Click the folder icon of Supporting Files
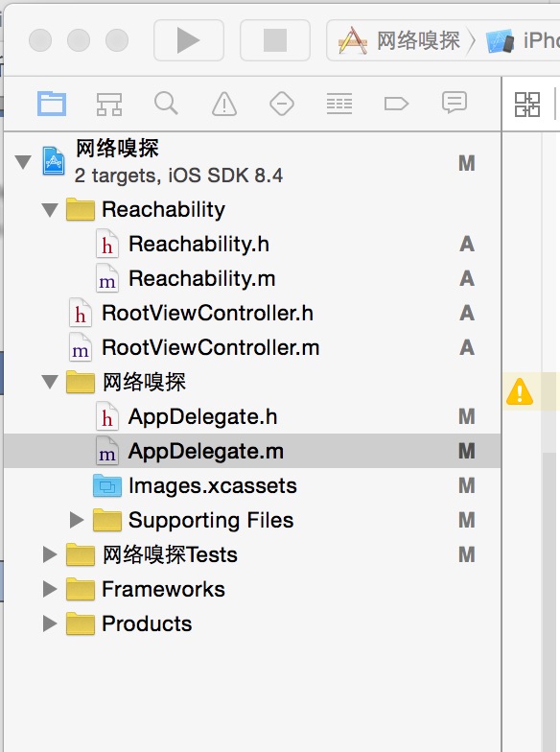The height and width of the screenshot is (752, 560). (x=107, y=520)
